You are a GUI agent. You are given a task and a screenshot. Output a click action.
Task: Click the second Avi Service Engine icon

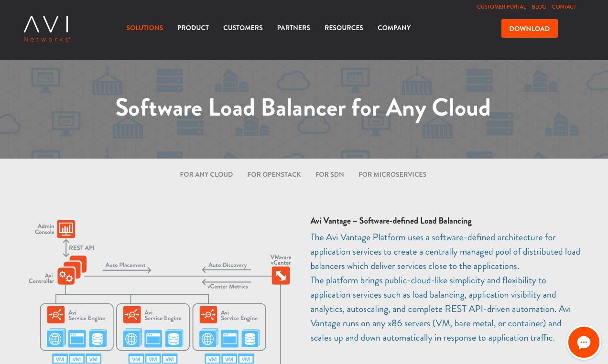point(132,314)
